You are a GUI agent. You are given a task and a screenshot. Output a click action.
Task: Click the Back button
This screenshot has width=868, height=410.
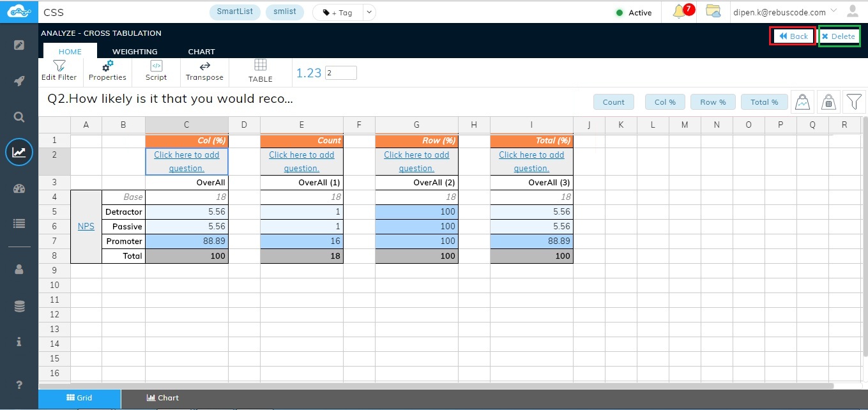pyautogui.click(x=793, y=36)
